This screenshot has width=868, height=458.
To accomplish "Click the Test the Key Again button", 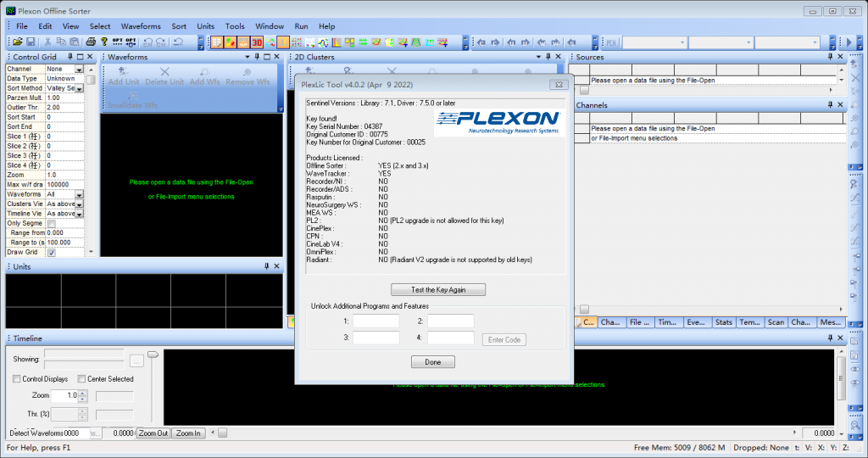I will pos(438,289).
